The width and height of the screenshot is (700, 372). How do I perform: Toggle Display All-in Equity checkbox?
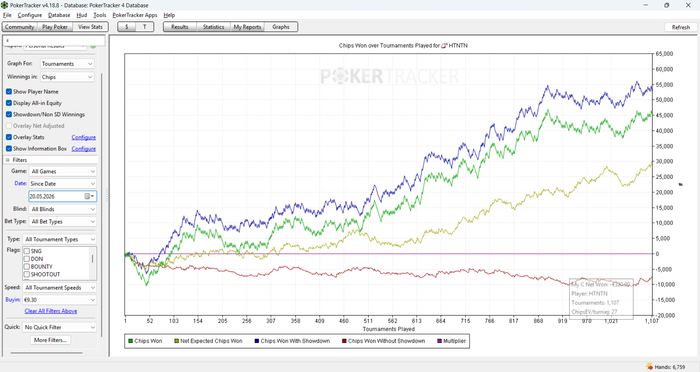(x=9, y=103)
